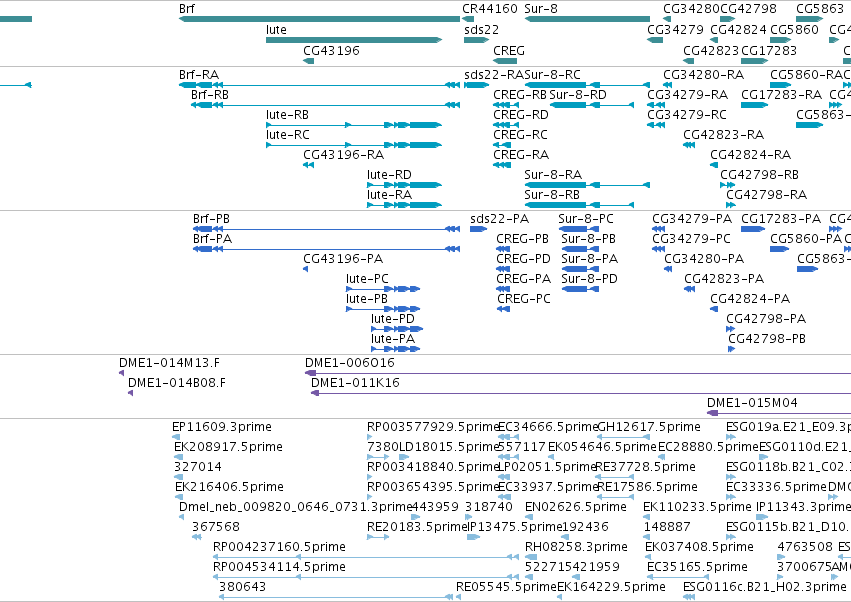The image size is (851, 602).
Task: Click the CG34279-RC transcript label
Action: point(687,115)
